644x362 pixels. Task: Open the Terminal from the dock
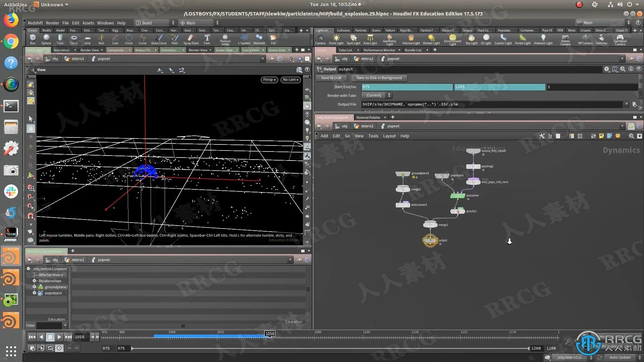point(11,106)
